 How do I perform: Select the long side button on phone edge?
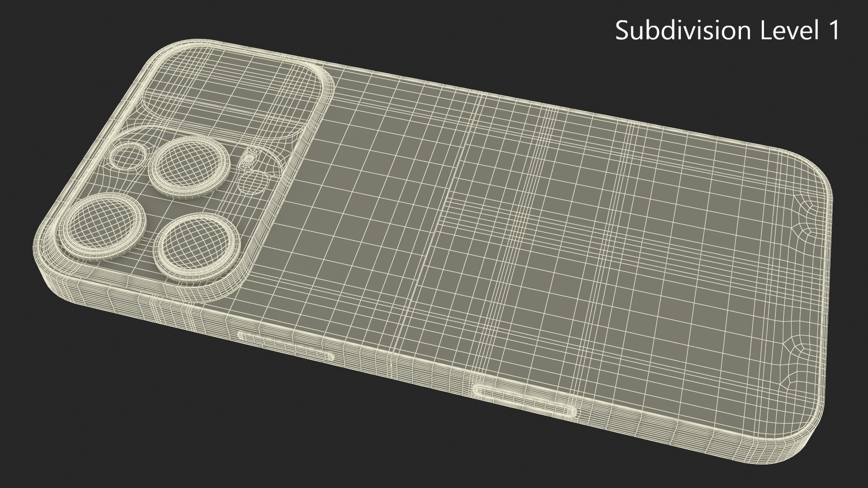pos(525,400)
